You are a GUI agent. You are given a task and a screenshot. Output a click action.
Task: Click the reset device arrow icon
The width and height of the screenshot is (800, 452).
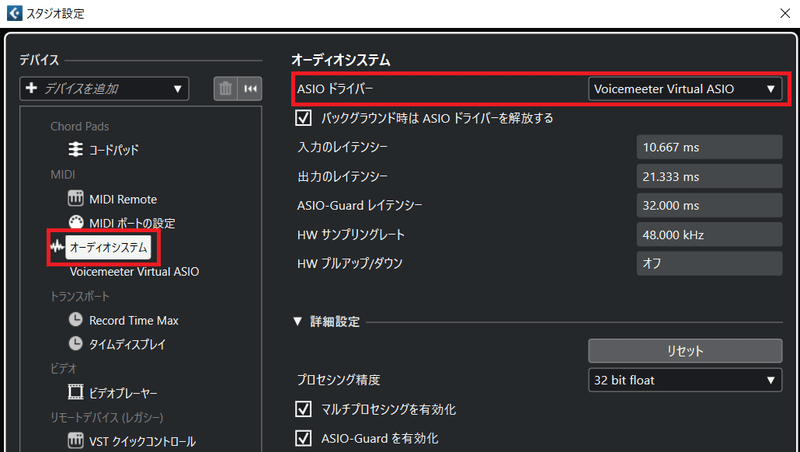250,89
